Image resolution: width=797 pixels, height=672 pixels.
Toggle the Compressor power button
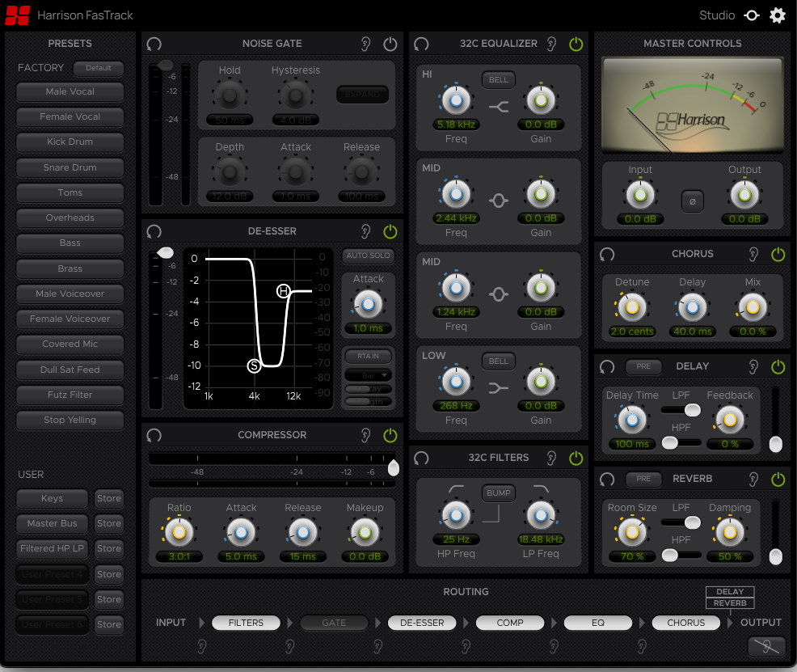point(390,435)
